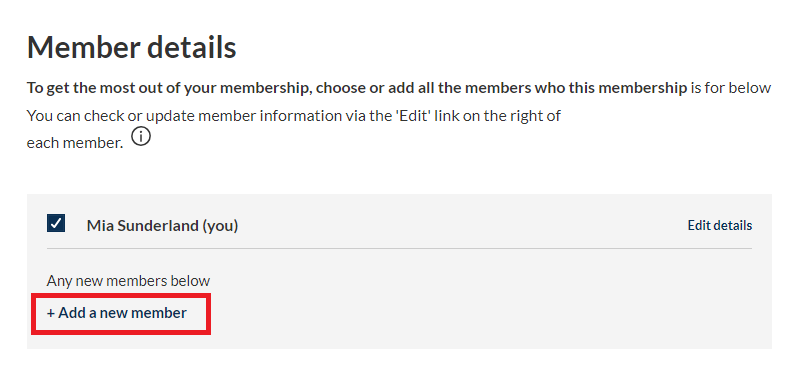Viewport: 786px width, 387px height.
Task: Click '+ Add a new member'
Action: pos(116,313)
